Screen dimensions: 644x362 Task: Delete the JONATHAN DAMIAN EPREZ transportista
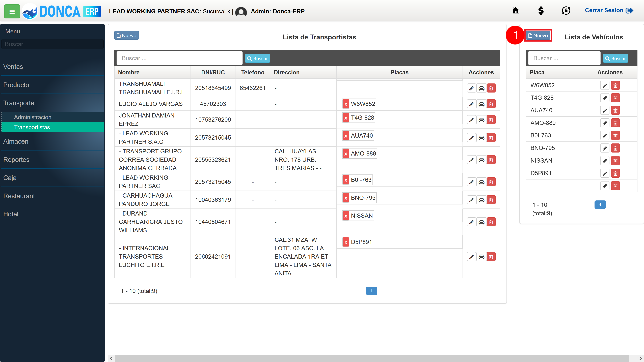tap(491, 120)
